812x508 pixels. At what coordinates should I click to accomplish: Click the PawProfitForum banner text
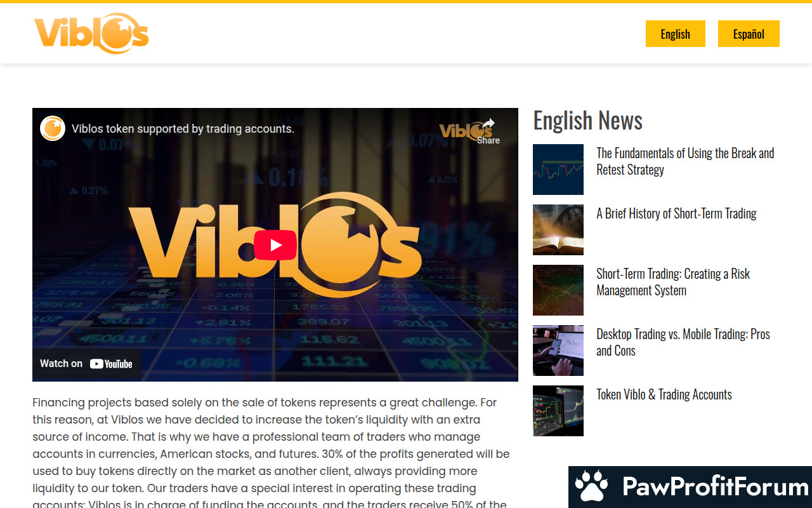click(715, 487)
